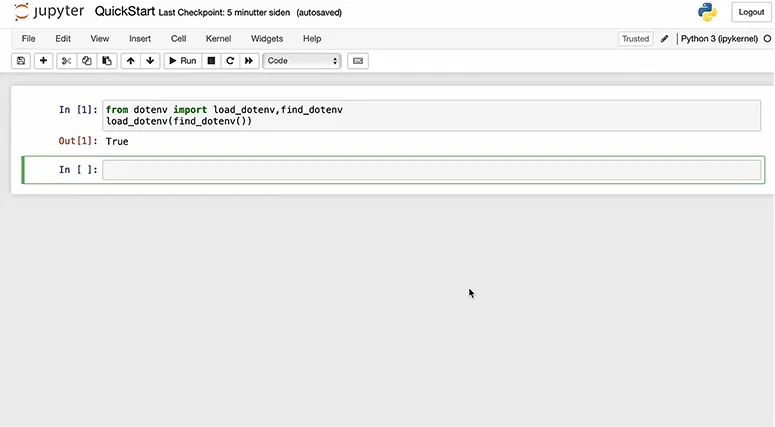This screenshot has height=427, width=775.
Task: Rename notebook by clicking QuickStart title
Action: coord(125,12)
